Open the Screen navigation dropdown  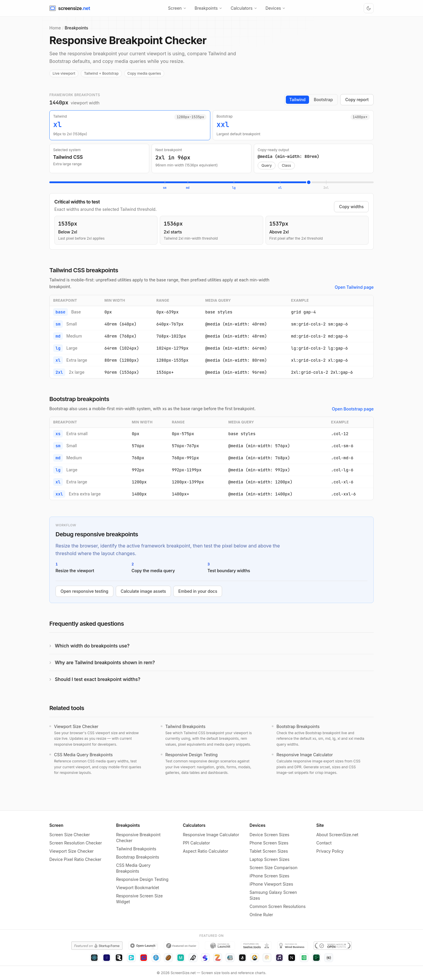[x=177, y=8]
